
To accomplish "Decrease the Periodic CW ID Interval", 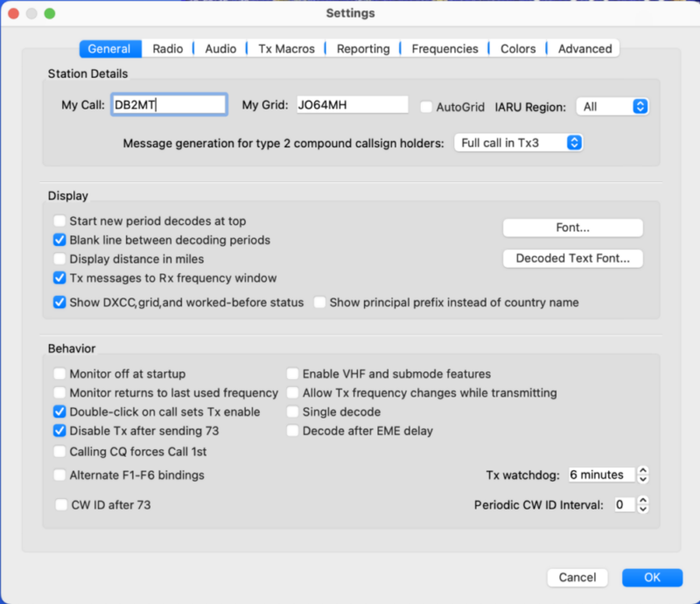I will click(x=643, y=509).
